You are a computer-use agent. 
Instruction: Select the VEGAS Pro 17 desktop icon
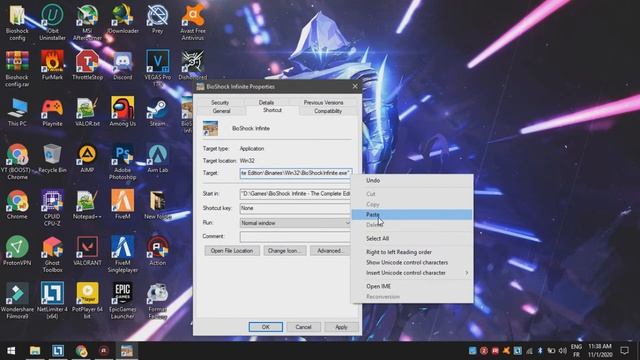click(158, 68)
